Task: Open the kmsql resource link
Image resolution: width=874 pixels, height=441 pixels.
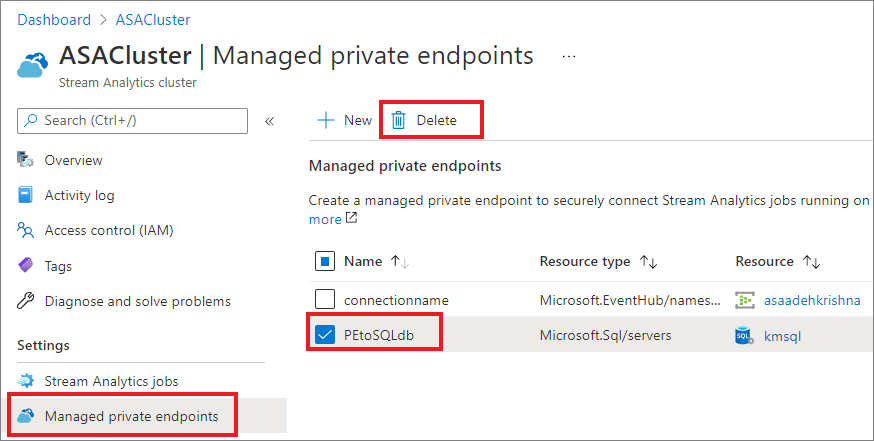Action: (x=784, y=336)
